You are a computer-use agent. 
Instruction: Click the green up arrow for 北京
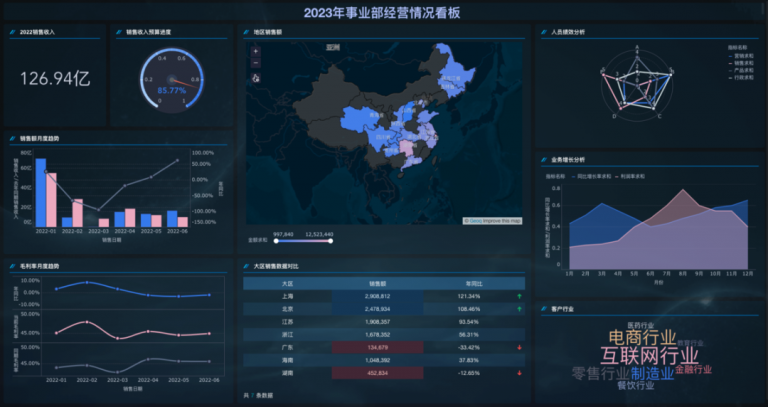519,309
